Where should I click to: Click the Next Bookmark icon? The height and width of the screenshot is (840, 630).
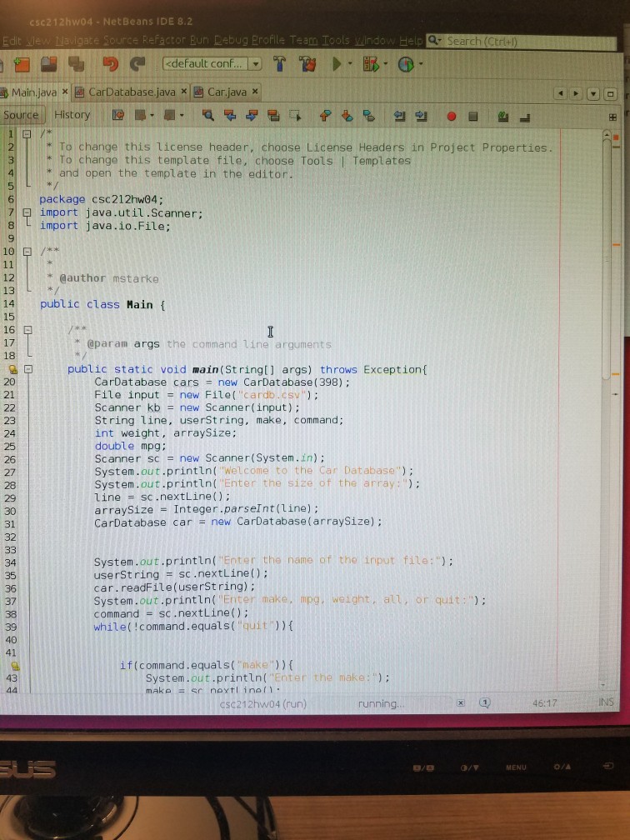coord(347,115)
